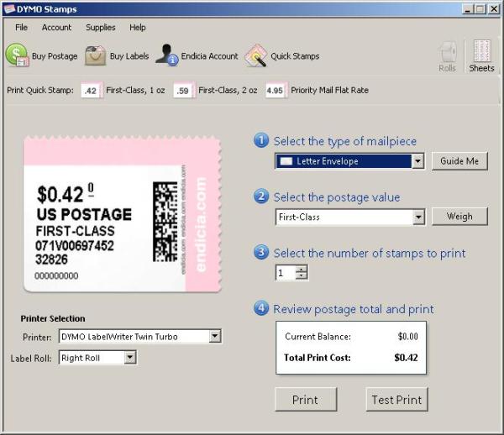
Task: Open the File menu
Action: tap(21, 28)
